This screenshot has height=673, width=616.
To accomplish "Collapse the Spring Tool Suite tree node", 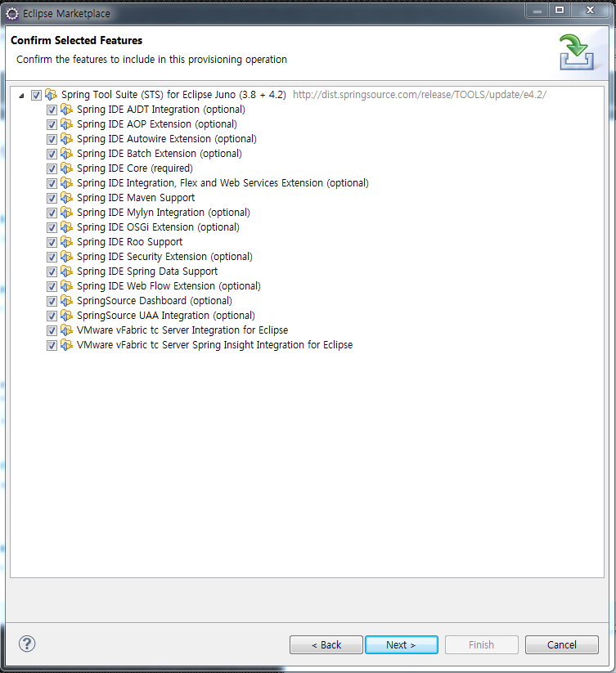I will tap(21, 96).
